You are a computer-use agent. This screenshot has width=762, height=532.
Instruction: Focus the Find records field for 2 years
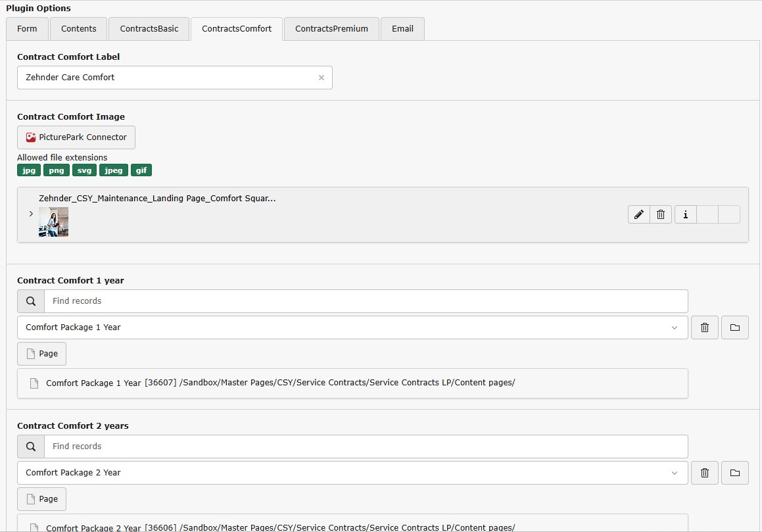pyautogui.click(x=365, y=447)
